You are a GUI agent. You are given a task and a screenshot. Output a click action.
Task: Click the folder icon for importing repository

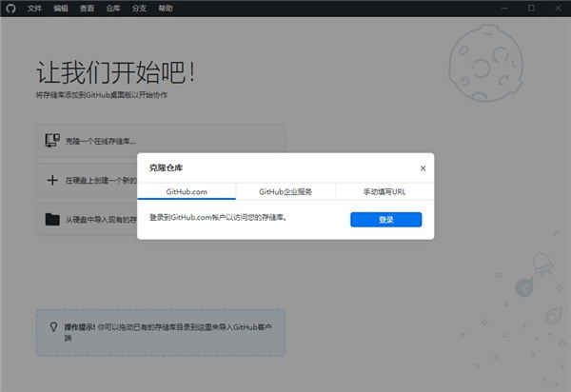point(52,219)
